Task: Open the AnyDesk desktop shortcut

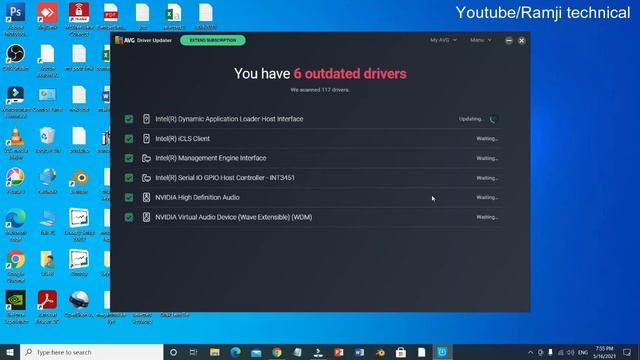Action: (x=47, y=16)
